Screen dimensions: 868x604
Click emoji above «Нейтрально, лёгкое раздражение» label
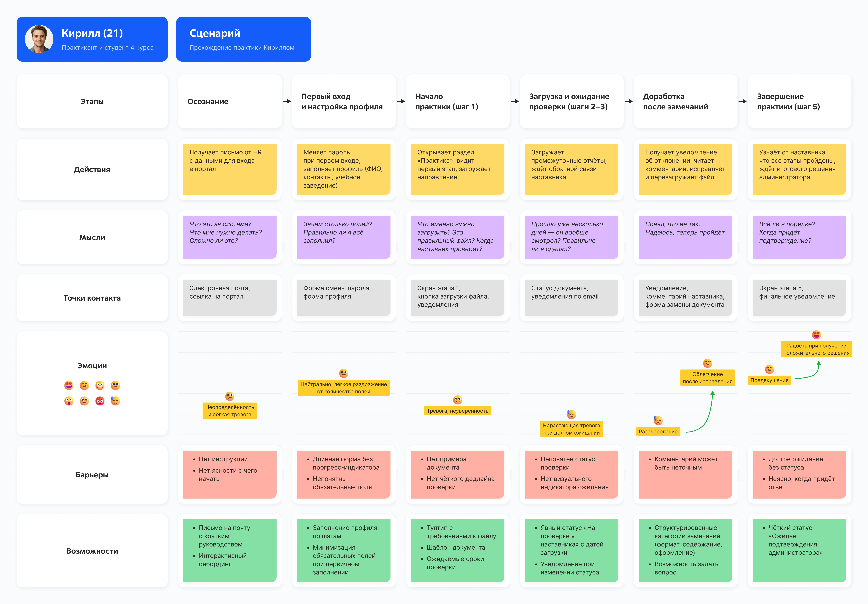(x=344, y=373)
